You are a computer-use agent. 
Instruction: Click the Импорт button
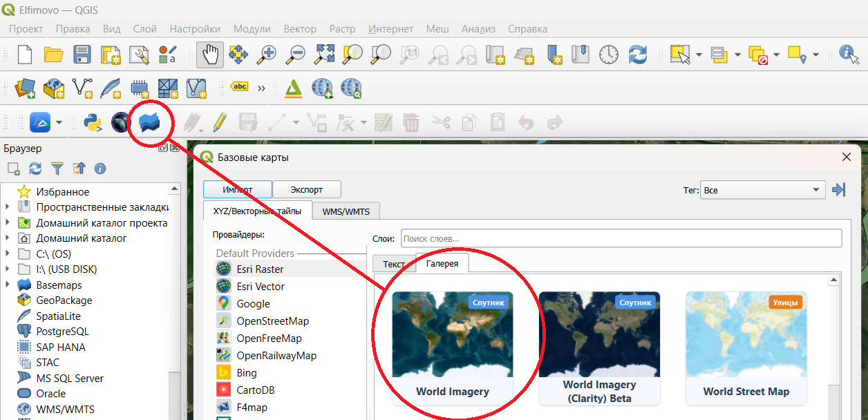(238, 189)
